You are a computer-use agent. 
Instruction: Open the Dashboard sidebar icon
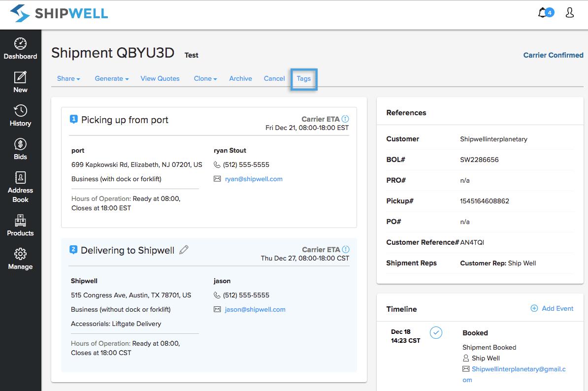tap(20, 44)
